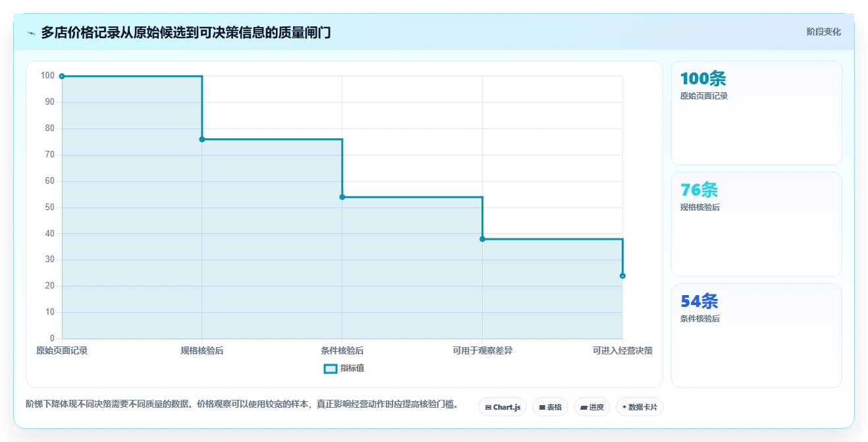The image size is (868, 442).
Task: Toggle the 指标值 legend item
Action: tap(344, 368)
